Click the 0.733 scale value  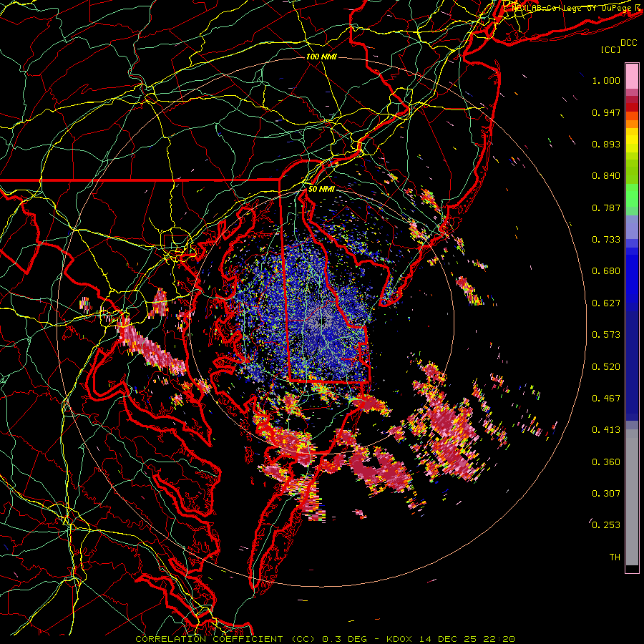point(606,240)
